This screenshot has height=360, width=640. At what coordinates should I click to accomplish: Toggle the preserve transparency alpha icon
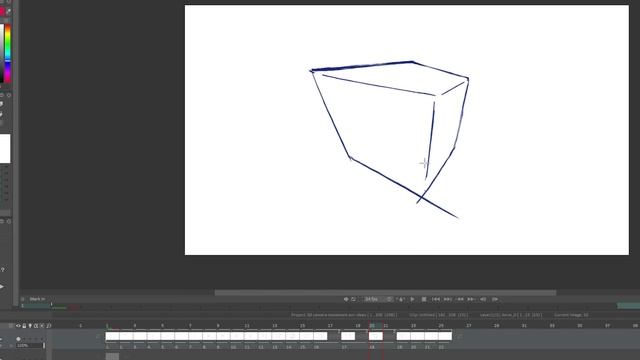pos(36,326)
